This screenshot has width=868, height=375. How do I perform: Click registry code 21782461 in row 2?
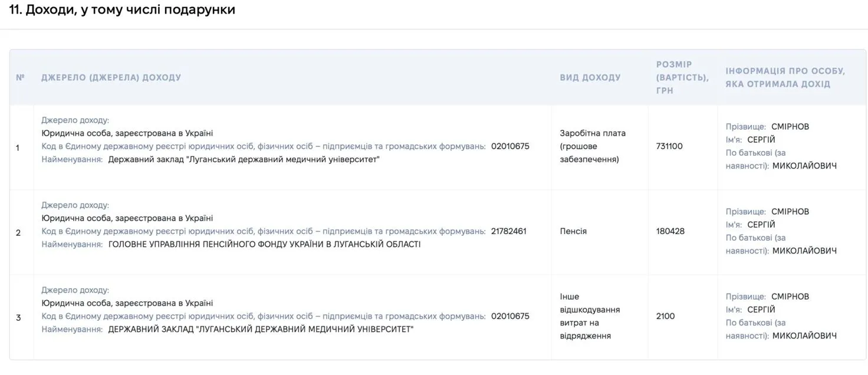(508, 231)
